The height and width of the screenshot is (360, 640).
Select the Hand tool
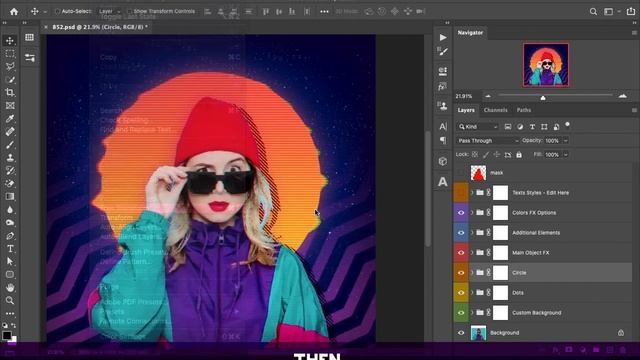click(x=10, y=288)
